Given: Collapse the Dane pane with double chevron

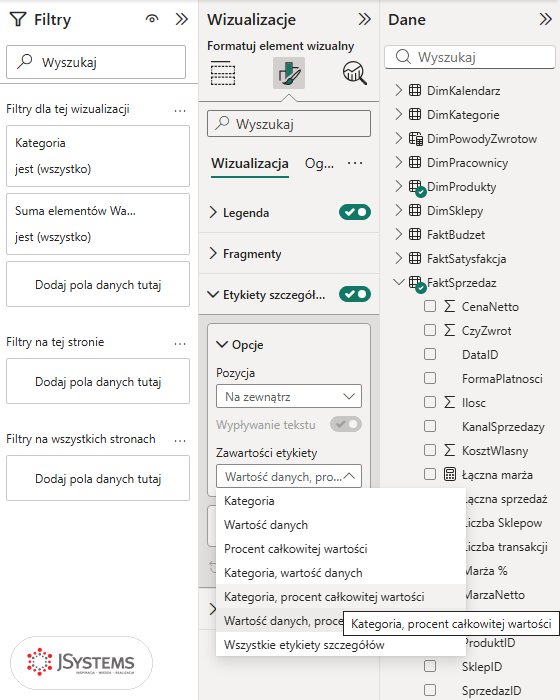Looking at the screenshot, I should point(545,19).
